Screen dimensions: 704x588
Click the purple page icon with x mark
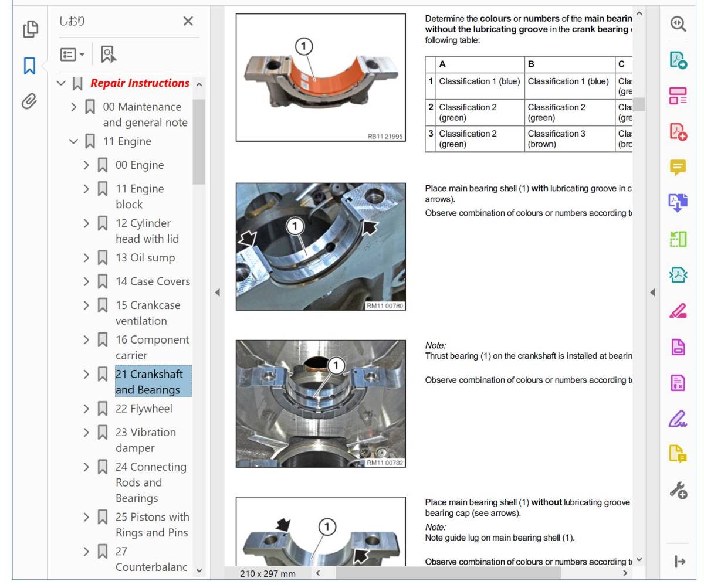pos(678,382)
